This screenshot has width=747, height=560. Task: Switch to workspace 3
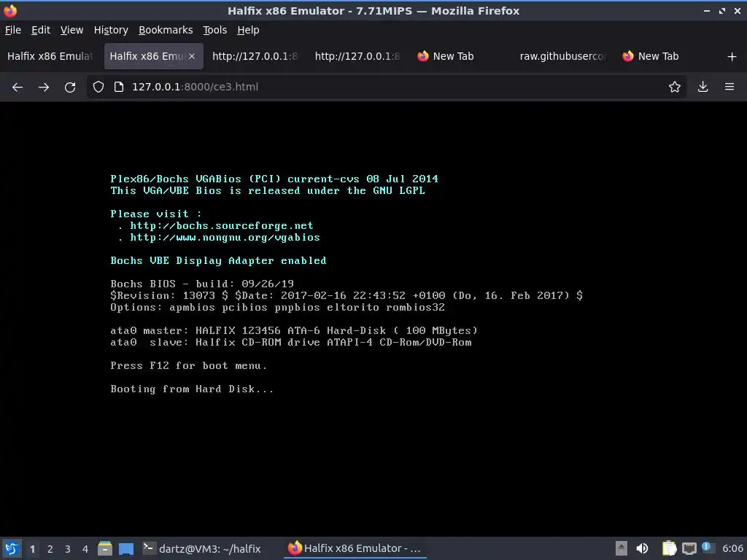[68, 549]
